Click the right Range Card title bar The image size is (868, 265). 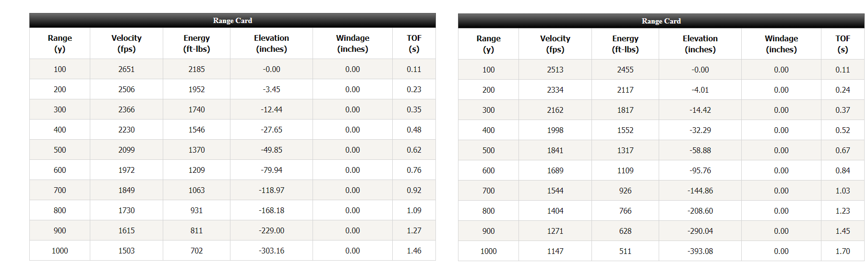click(661, 21)
